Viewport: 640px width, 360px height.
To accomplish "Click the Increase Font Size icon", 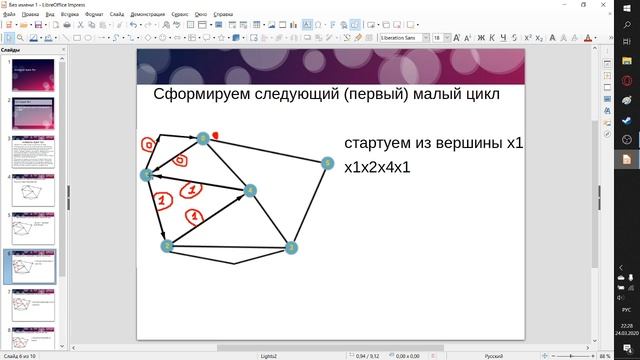I will 456,38.
